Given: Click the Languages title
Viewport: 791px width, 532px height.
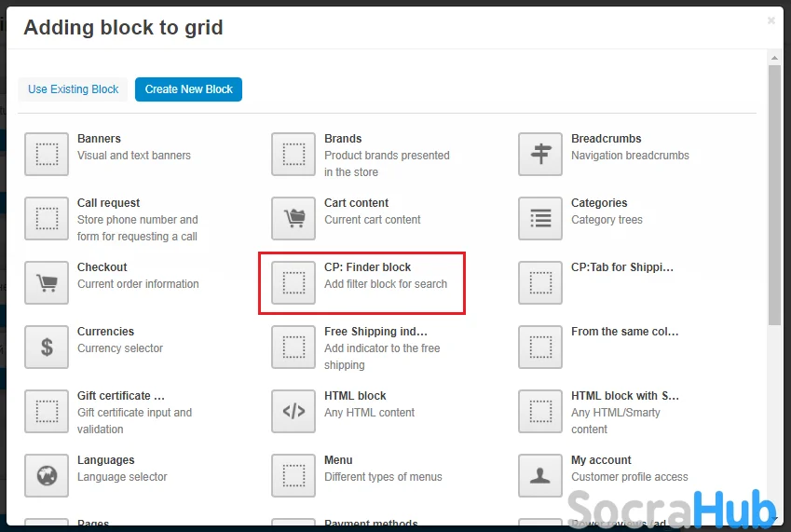Looking at the screenshot, I should click(106, 460).
